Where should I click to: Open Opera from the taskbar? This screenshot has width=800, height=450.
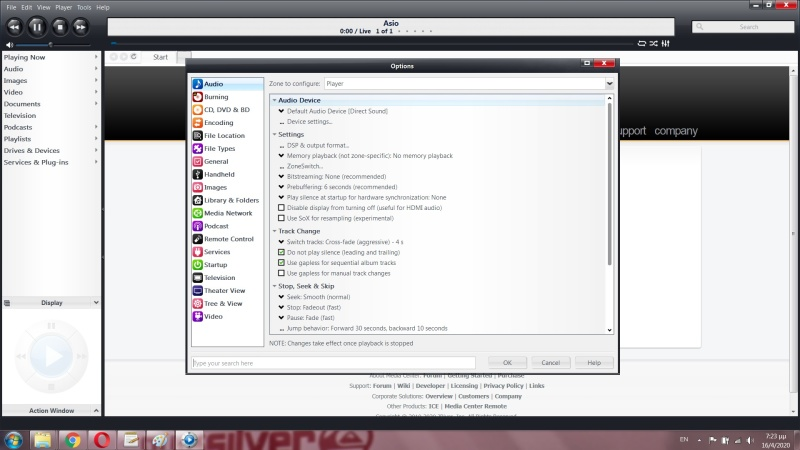pos(102,440)
